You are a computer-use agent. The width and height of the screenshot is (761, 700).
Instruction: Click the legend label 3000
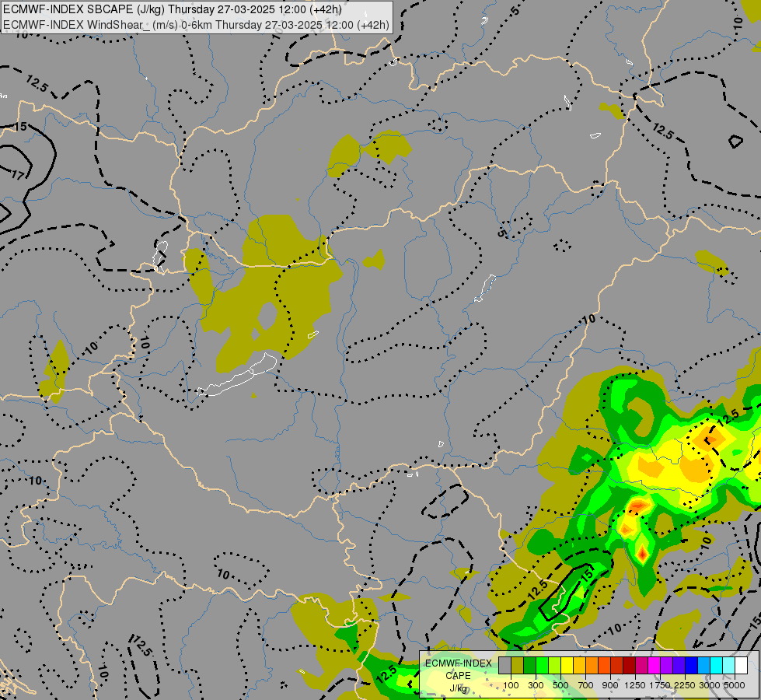point(709,685)
